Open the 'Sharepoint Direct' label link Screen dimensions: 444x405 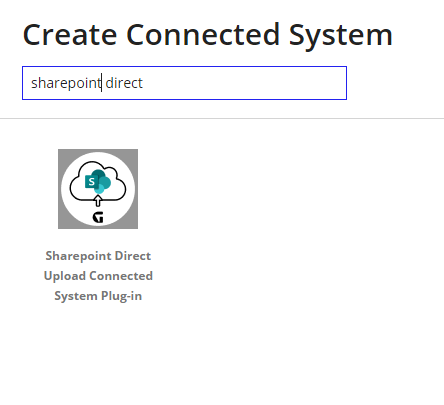(98, 256)
